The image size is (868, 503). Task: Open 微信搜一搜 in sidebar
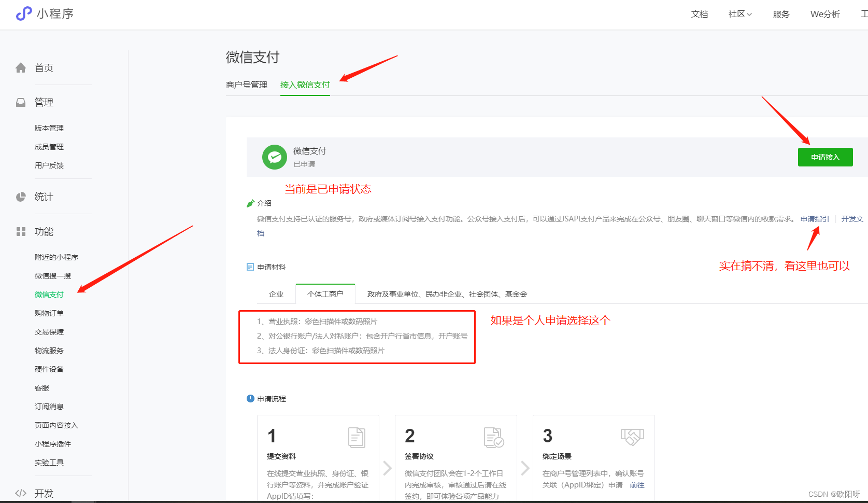pyautogui.click(x=53, y=276)
